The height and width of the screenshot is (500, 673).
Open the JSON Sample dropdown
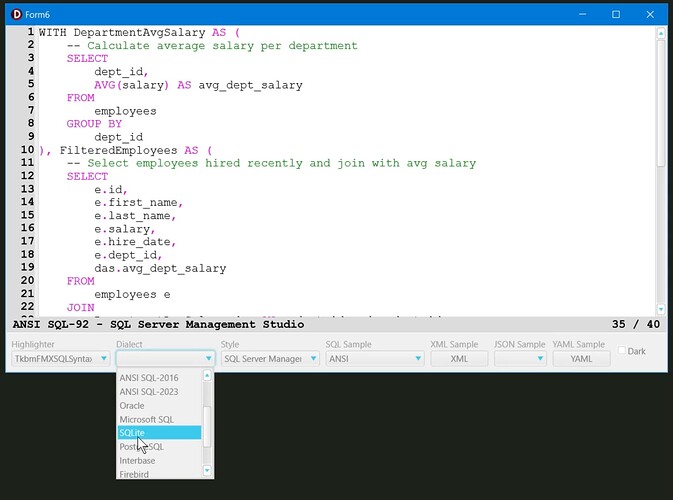point(520,358)
